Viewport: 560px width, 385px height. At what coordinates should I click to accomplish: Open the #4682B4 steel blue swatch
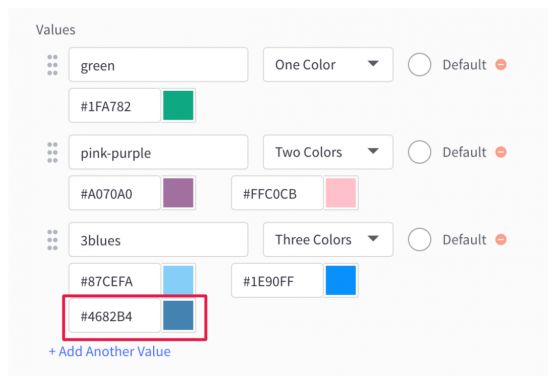[x=178, y=315]
